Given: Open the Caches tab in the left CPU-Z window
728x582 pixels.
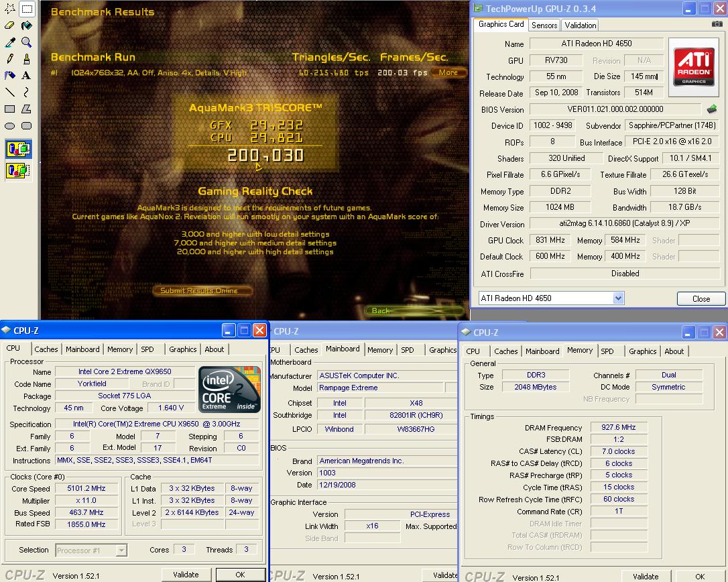Looking at the screenshot, I should (x=46, y=349).
